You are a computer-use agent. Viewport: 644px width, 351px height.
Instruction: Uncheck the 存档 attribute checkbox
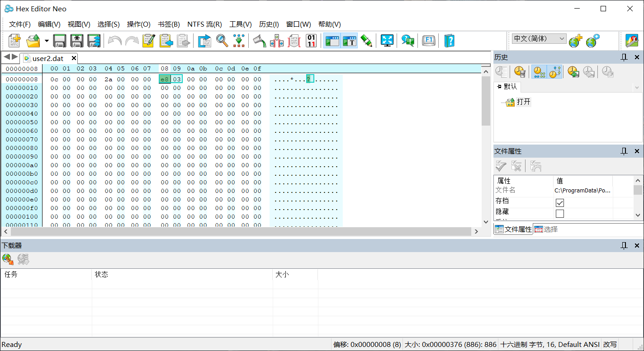coord(560,203)
